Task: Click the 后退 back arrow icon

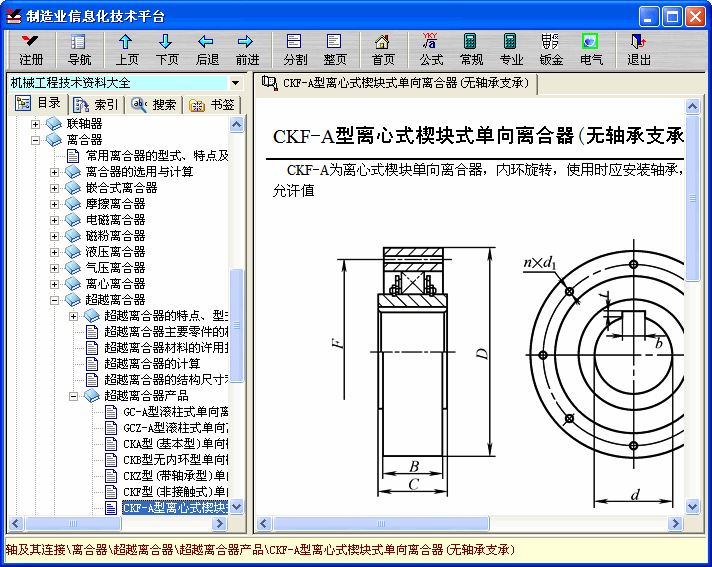Action: point(207,49)
